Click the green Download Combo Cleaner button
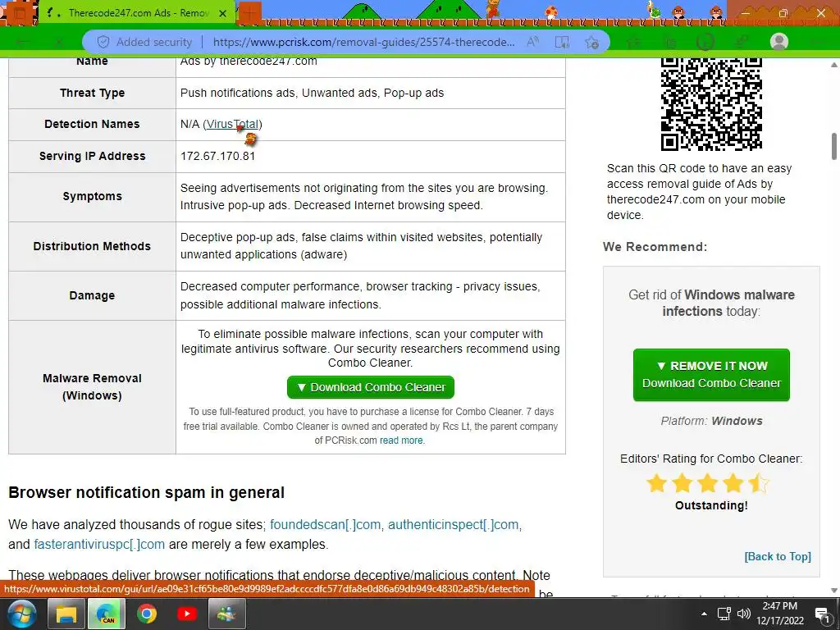The height and width of the screenshot is (630, 840). point(371,387)
